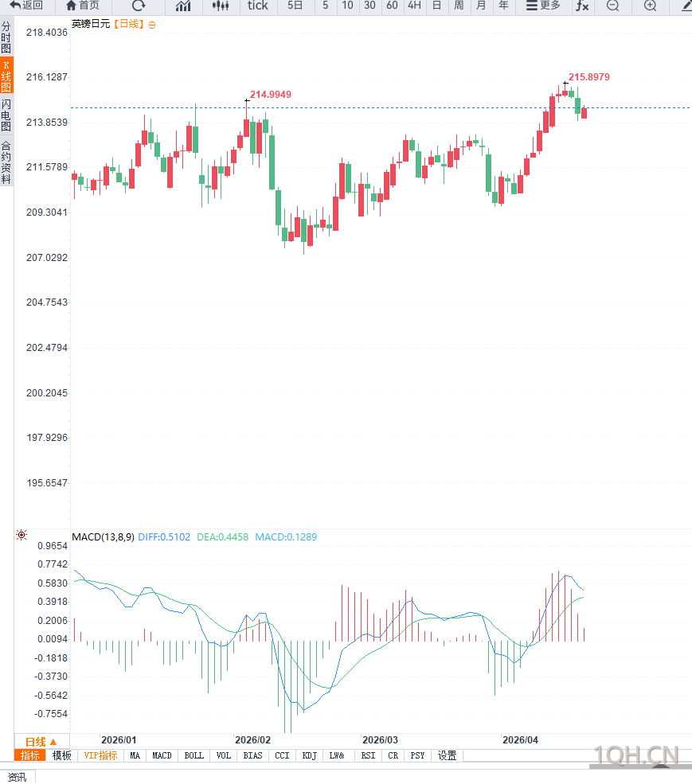The height and width of the screenshot is (784, 692).
Task: Choose the KDJ indicator
Action: pyautogui.click(x=310, y=756)
